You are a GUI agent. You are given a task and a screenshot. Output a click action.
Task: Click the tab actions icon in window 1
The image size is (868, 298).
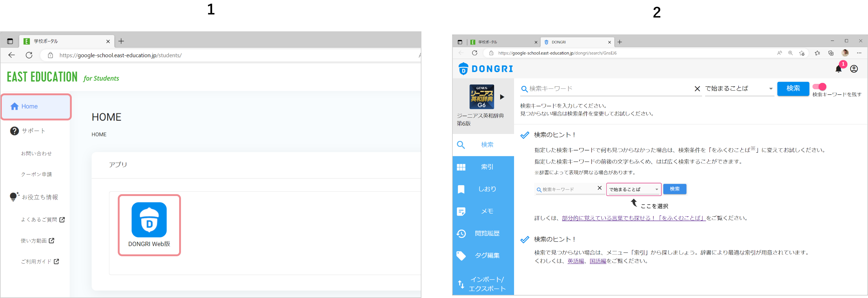(x=10, y=41)
